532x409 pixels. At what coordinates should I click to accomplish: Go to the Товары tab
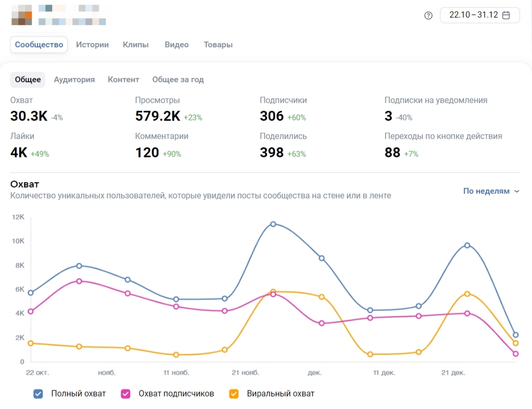coord(218,44)
